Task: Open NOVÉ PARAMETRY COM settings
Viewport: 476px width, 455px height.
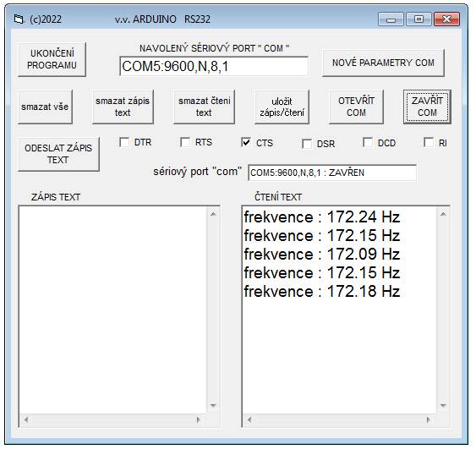Action: [x=383, y=63]
